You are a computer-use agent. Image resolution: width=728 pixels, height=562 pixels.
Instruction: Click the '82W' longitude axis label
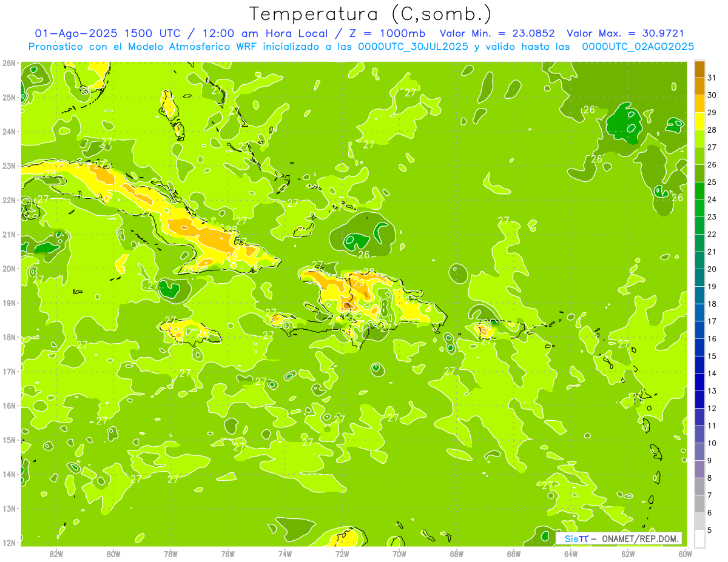tap(56, 554)
